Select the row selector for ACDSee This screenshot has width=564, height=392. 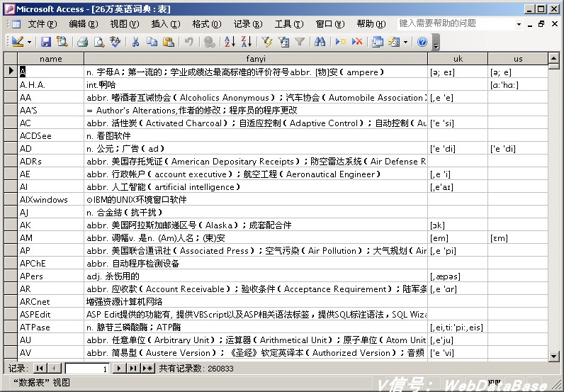pyautogui.click(x=11, y=135)
